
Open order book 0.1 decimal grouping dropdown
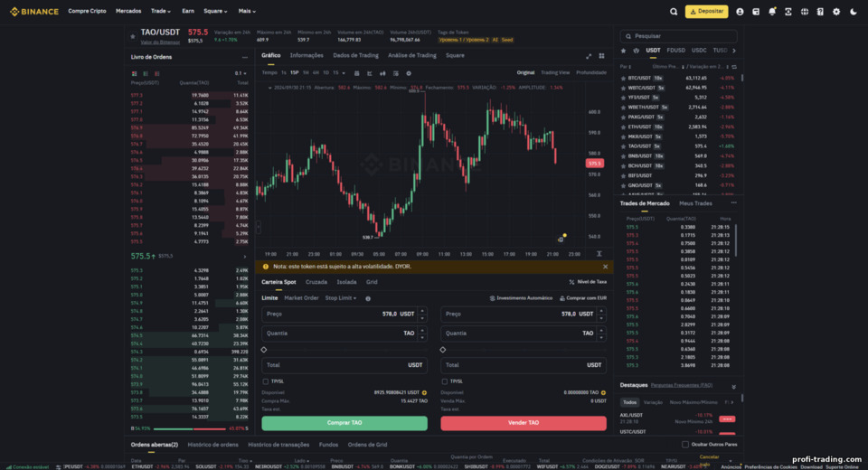point(241,73)
